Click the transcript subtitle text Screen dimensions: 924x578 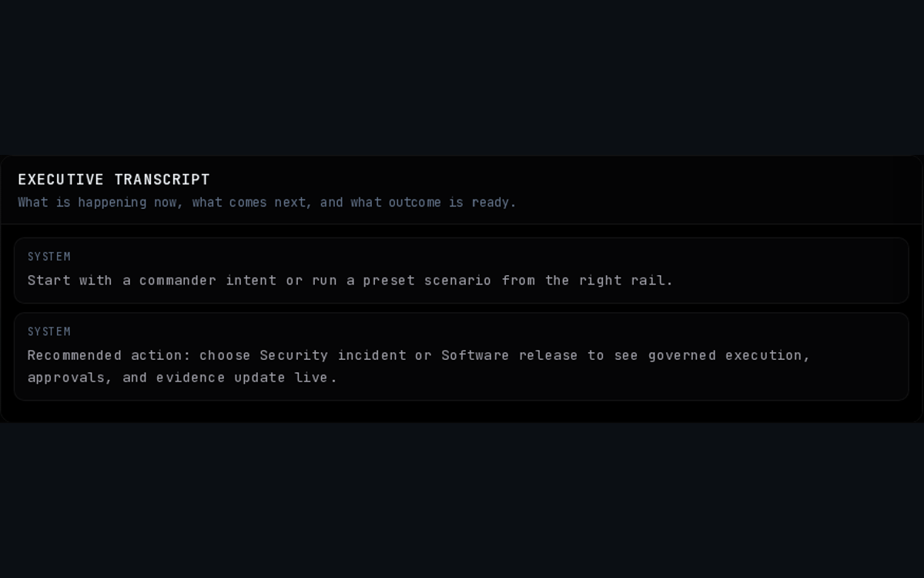point(266,202)
